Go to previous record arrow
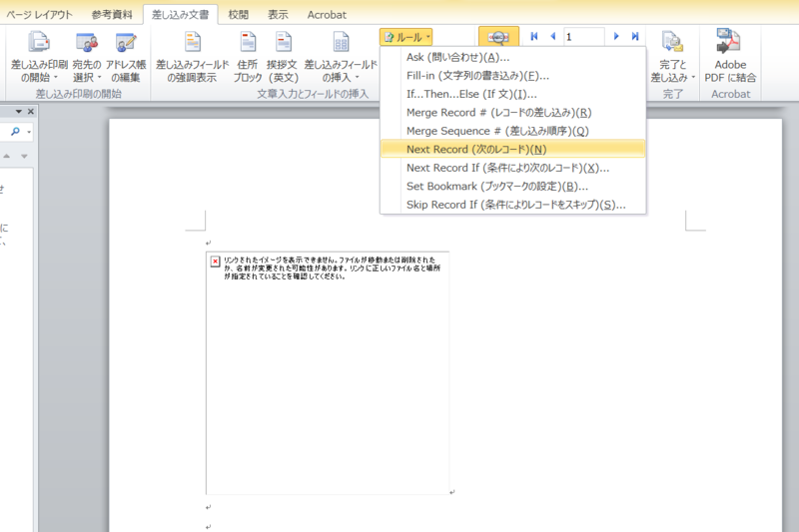 coord(553,36)
